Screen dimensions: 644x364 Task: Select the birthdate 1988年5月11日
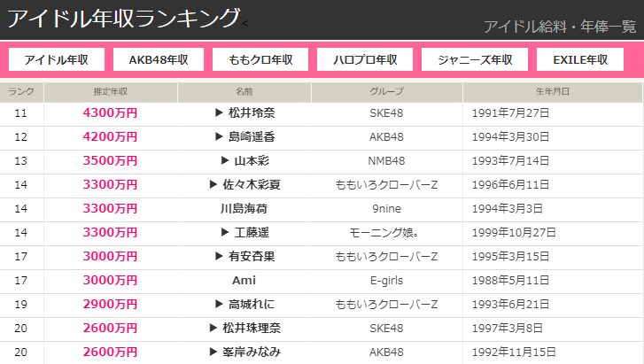coord(510,280)
